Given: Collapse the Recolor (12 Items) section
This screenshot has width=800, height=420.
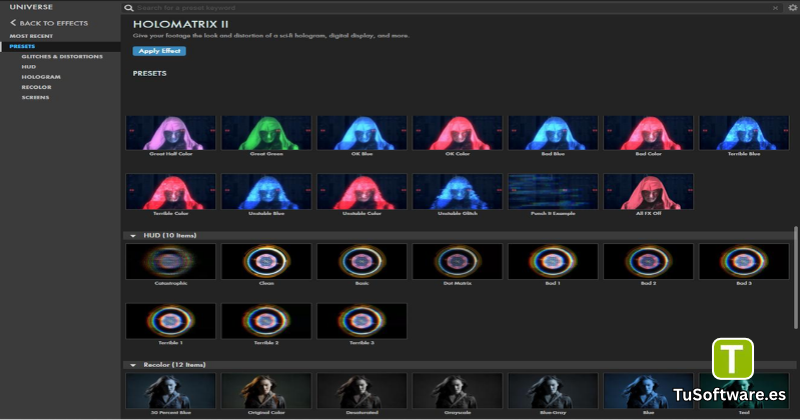Looking at the screenshot, I should coord(133,365).
